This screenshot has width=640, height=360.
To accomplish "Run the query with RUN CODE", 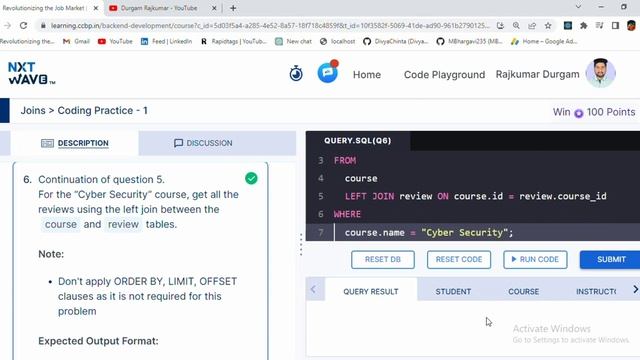I will tap(535, 260).
